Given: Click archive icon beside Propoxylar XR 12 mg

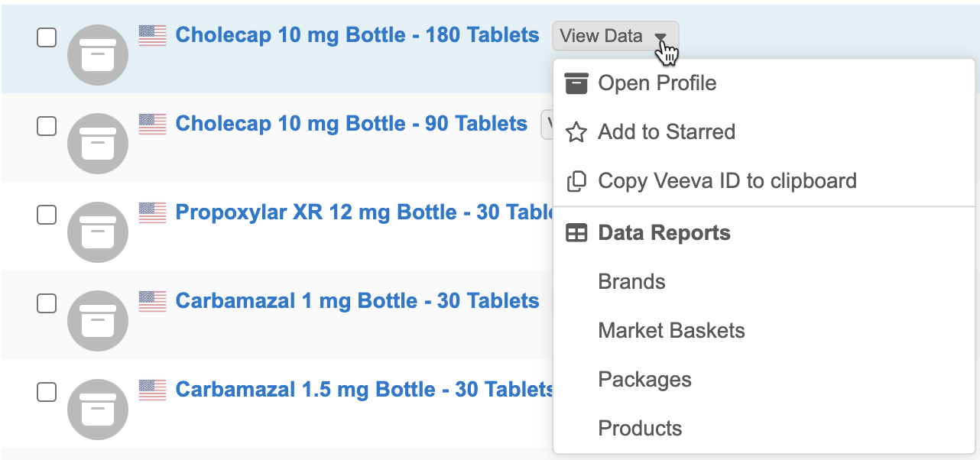Looking at the screenshot, I should [x=98, y=232].
